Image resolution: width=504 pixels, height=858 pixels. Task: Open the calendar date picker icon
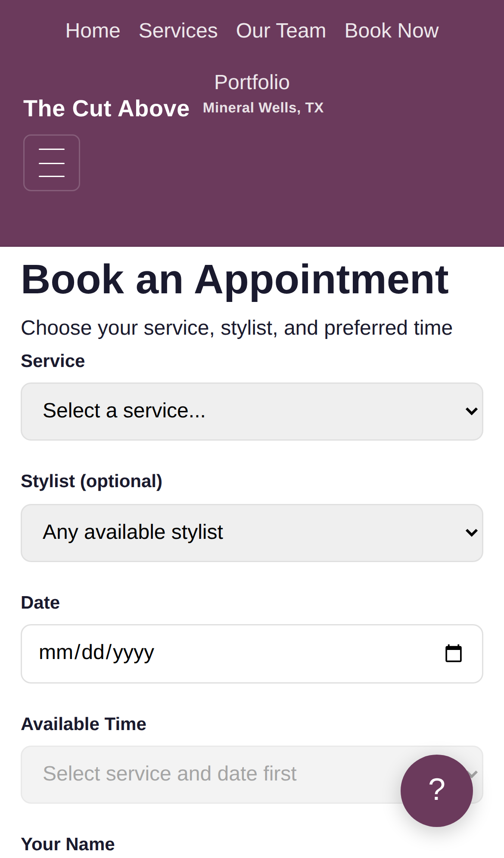click(x=453, y=653)
